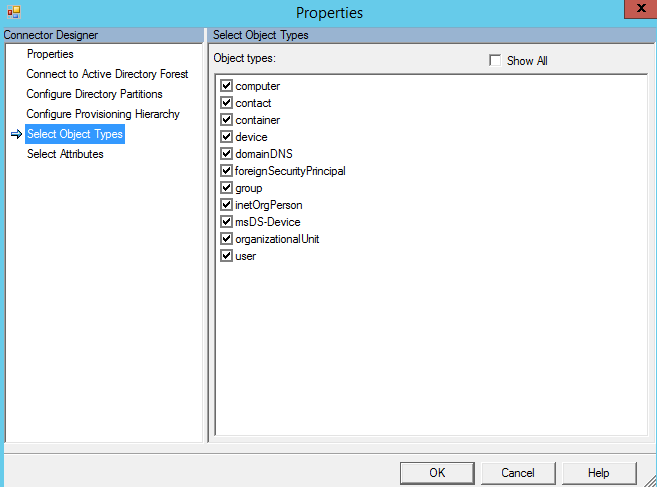Click the Properties window icon in title bar
Screen dimensions: 657x487
click(x=13, y=12)
